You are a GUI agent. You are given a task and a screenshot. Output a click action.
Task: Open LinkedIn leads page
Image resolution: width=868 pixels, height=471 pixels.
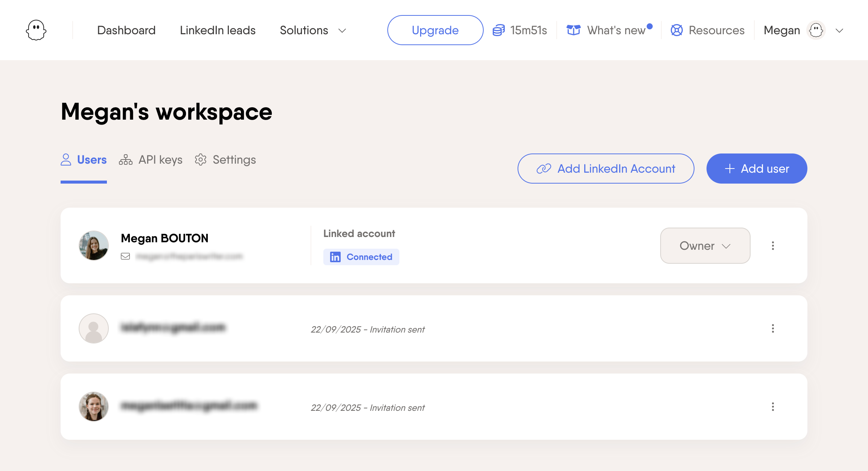218,30
